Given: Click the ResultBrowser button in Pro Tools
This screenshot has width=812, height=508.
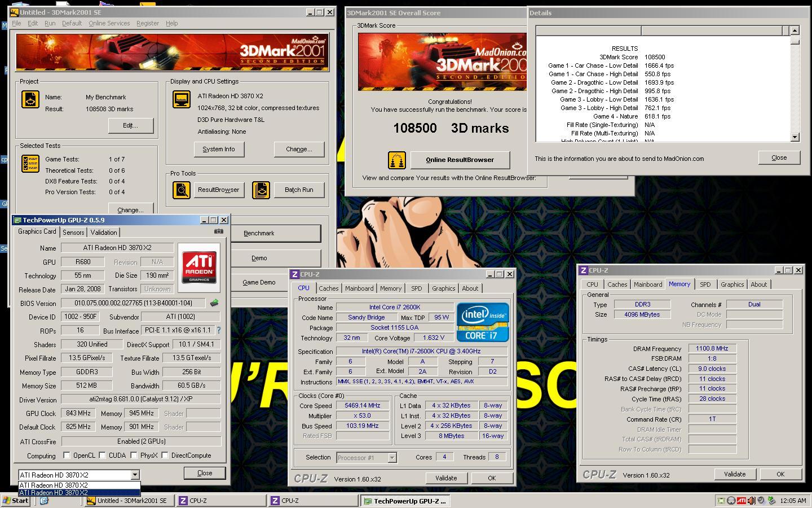Looking at the screenshot, I should tap(219, 190).
